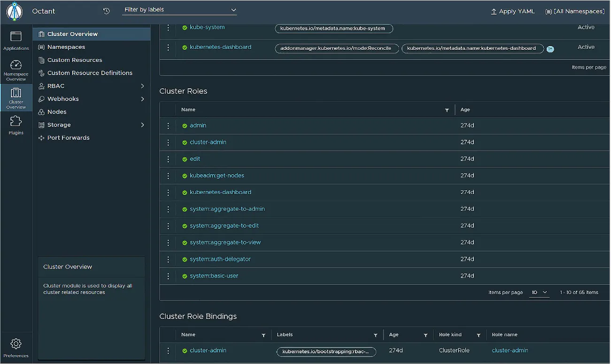Open Preferences via the gear icon
This screenshot has width=611, height=364.
(15, 344)
